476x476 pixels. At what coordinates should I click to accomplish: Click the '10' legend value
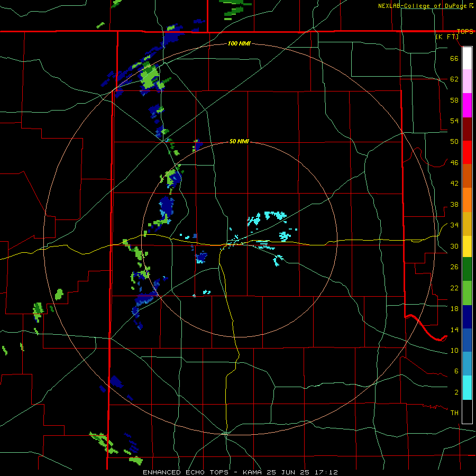pyautogui.click(x=454, y=350)
